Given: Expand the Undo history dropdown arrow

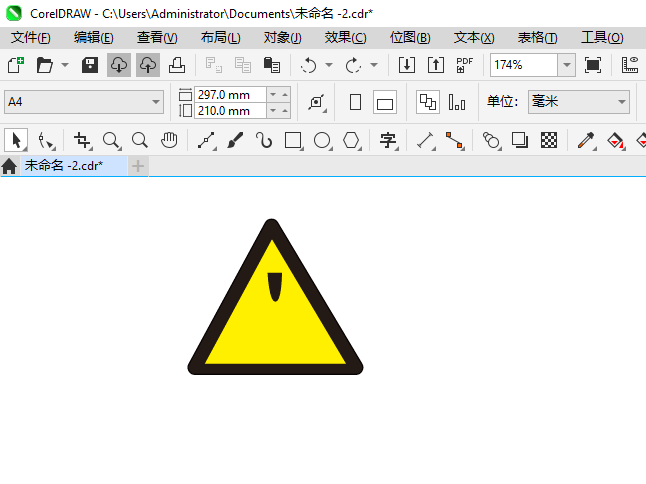Looking at the screenshot, I should pos(329,65).
